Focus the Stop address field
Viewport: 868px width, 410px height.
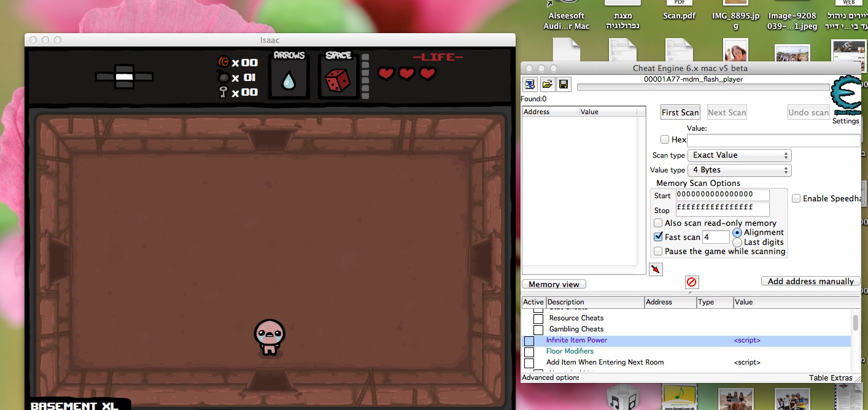coord(723,209)
